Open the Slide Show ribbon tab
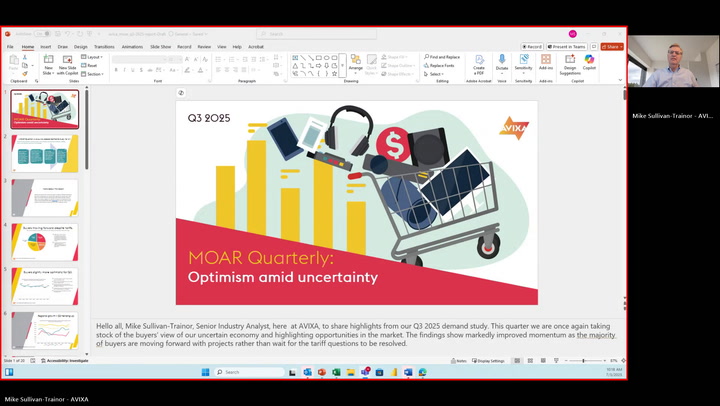Viewport: 720px width, 406px height. 161,47
